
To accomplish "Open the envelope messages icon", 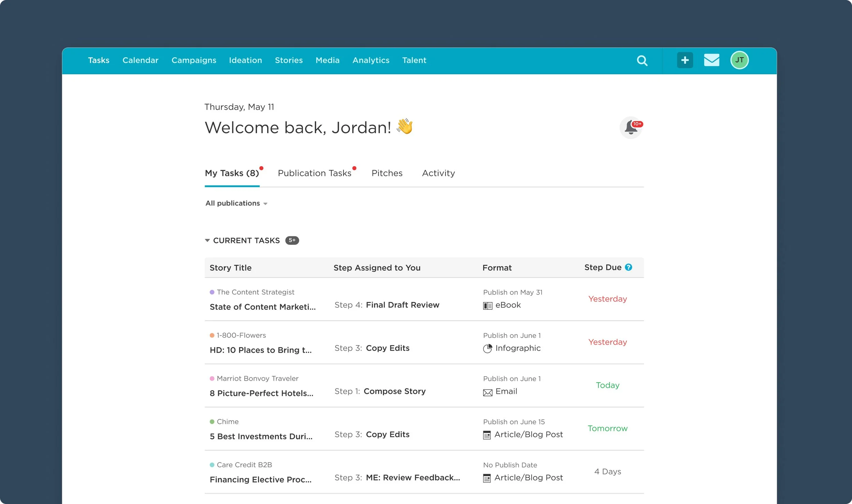I will [x=712, y=60].
